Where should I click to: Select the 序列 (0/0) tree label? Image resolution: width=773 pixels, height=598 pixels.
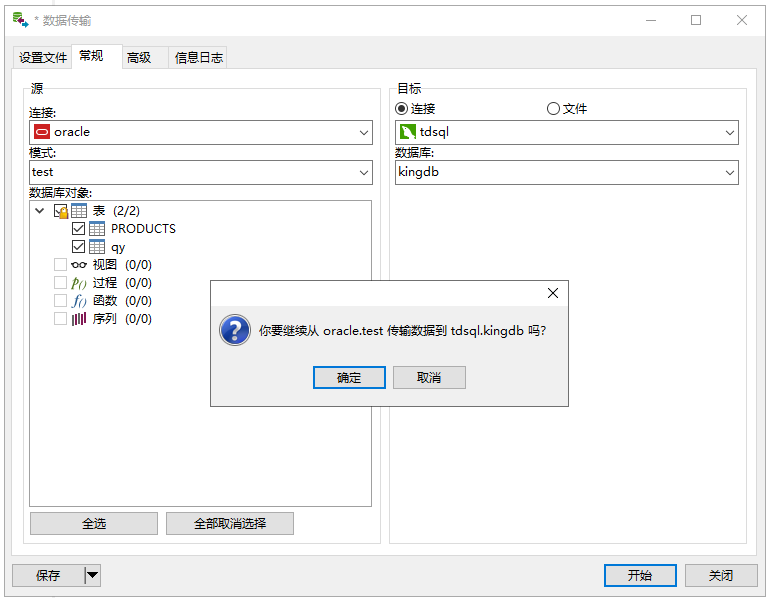tap(122, 319)
